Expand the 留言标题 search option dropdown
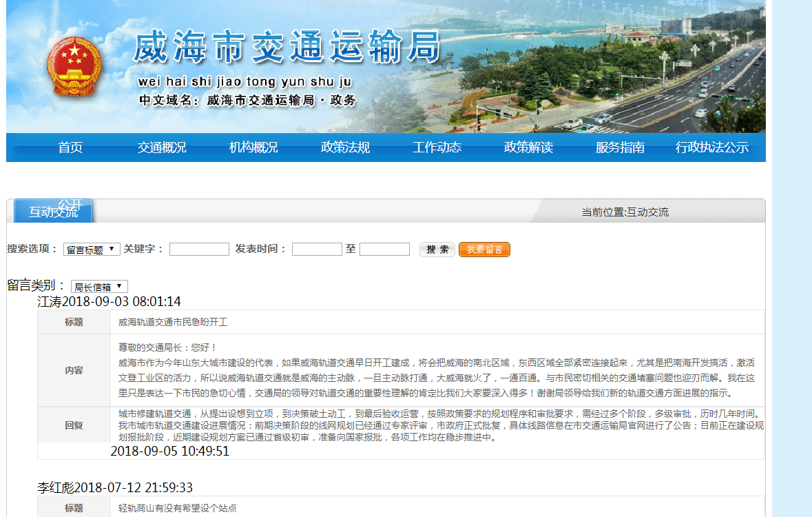This screenshot has width=812, height=517. tap(92, 250)
